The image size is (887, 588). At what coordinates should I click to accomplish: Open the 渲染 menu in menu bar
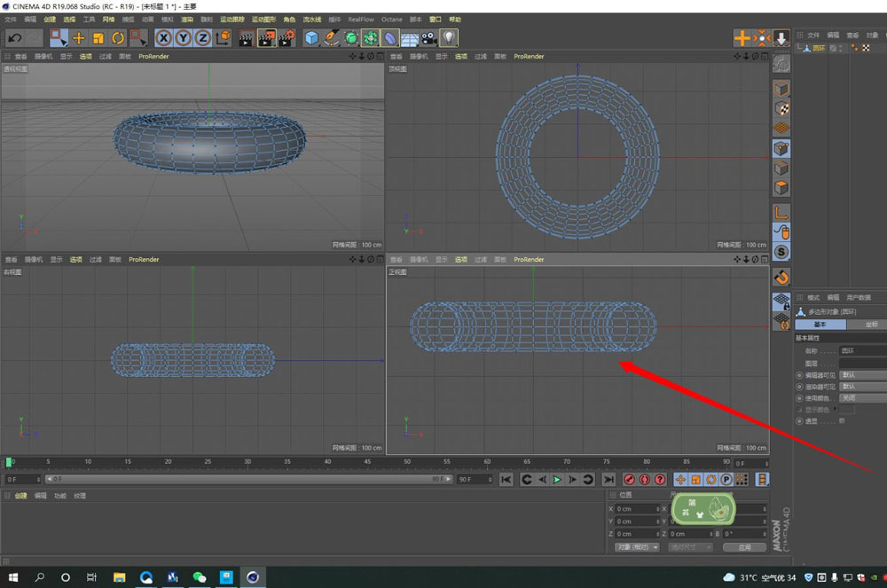coord(187,19)
